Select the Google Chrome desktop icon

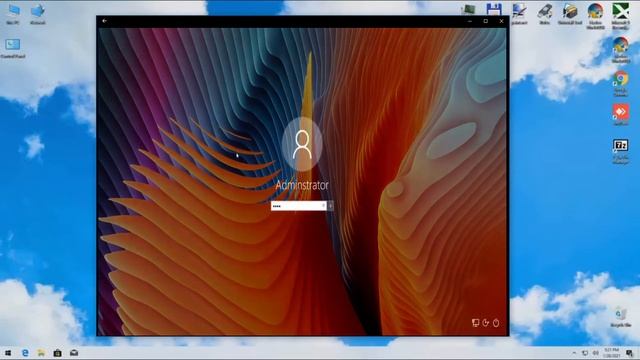tap(620, 83)
